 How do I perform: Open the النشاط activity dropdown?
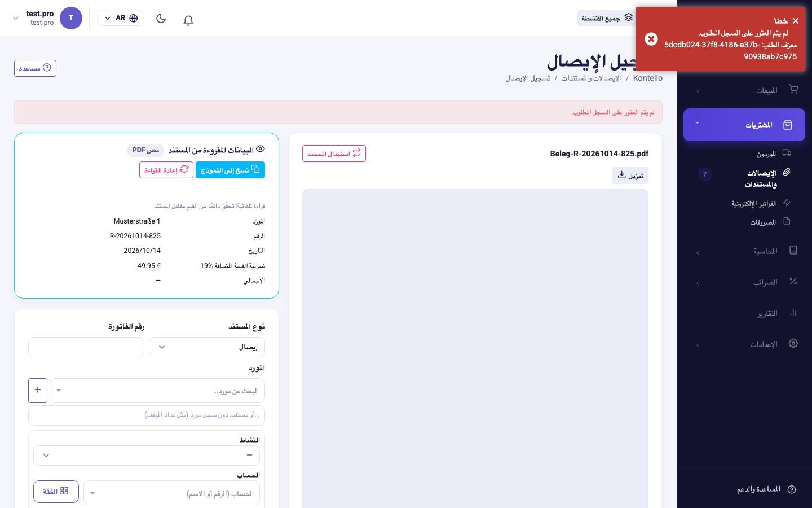coord(147,456)
